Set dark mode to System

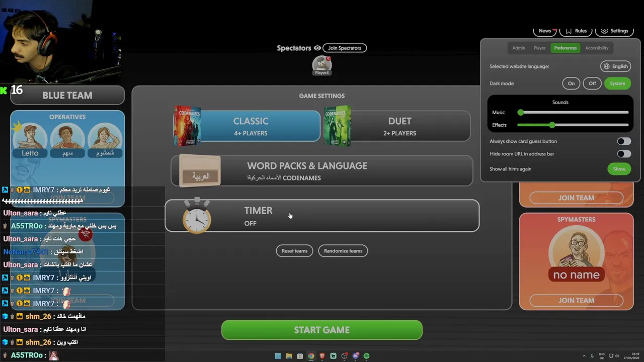(x=617, y=83)
